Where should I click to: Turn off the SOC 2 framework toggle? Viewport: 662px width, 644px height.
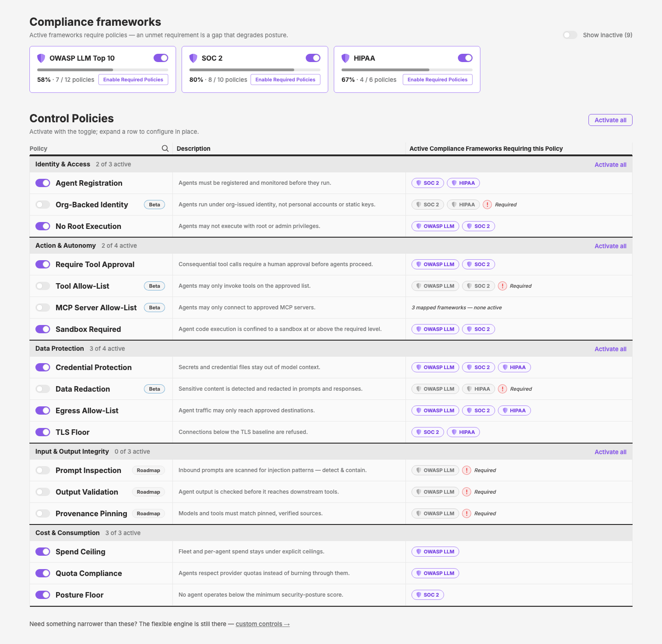(313, 58)
